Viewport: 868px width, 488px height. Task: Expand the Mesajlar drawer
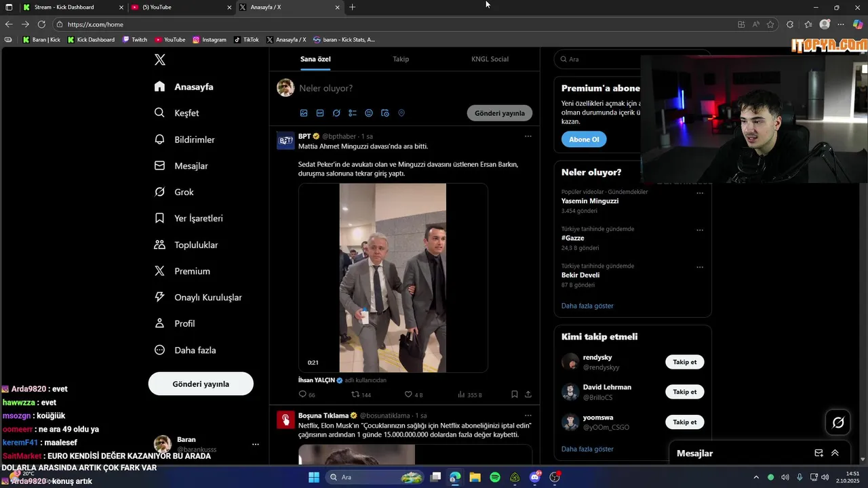[835, 453]
